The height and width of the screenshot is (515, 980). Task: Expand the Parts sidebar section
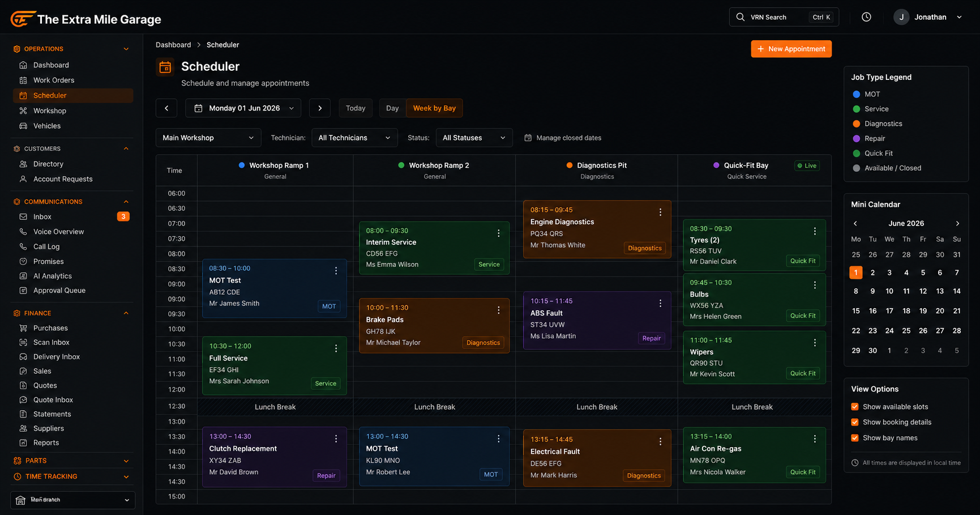click(126, 461)
